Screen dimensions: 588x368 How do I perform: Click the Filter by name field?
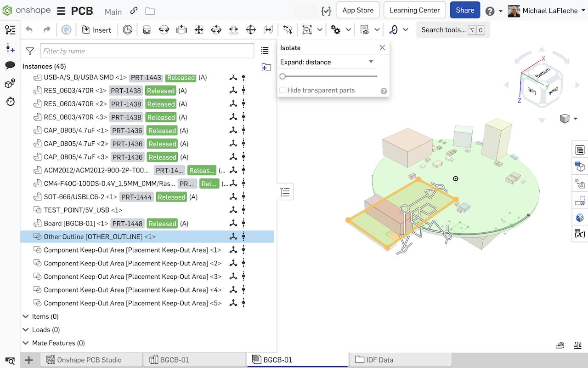point(147,51)
